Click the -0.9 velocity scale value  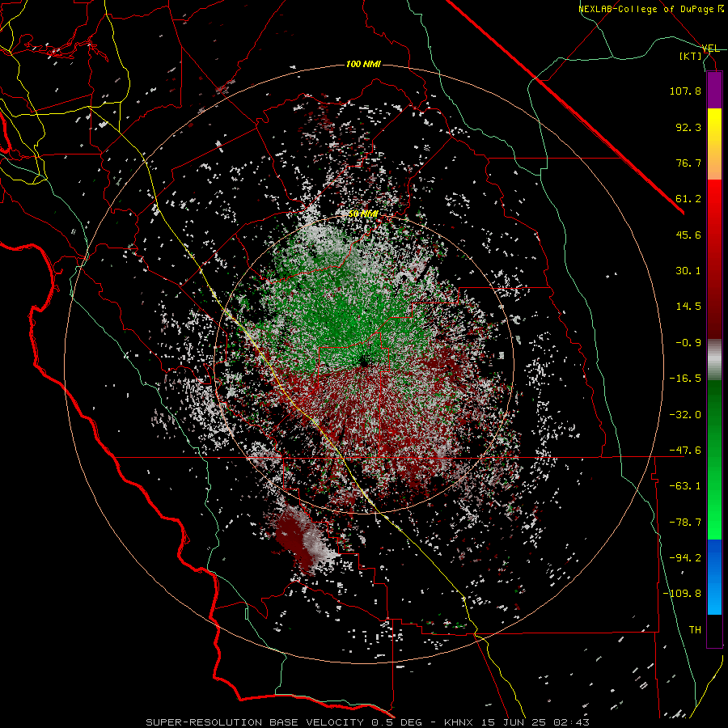coord(688,343)
